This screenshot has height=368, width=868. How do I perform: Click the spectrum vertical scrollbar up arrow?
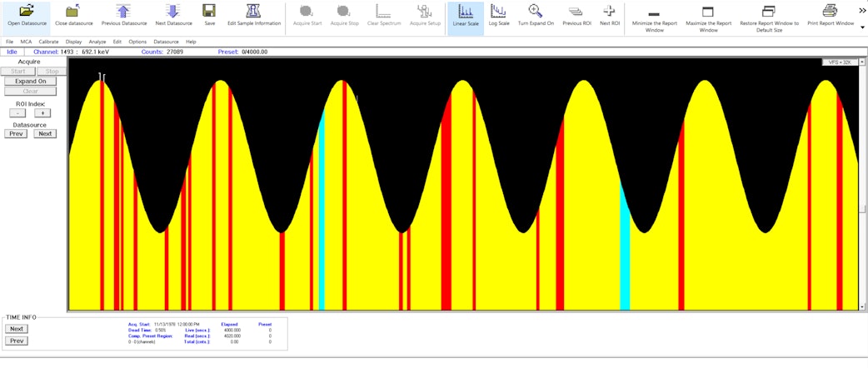pos(862,62)
